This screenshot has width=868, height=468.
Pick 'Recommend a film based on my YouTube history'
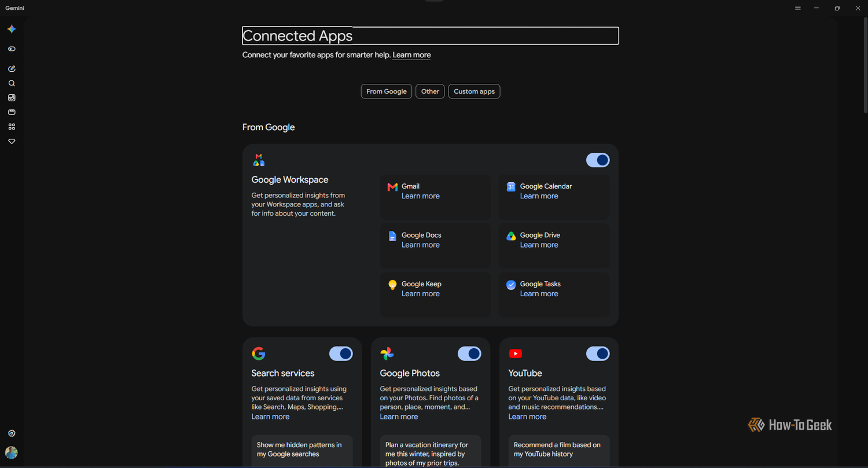559,451
